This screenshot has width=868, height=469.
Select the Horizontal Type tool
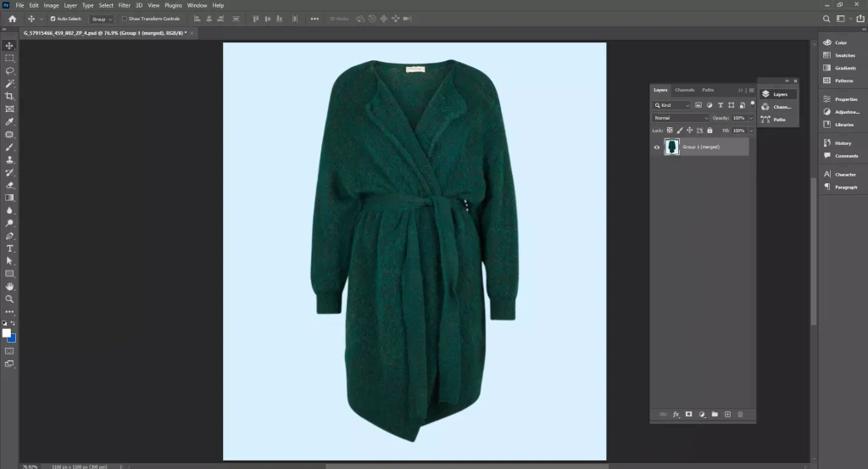pyautogui.click(x=9, y=248)
